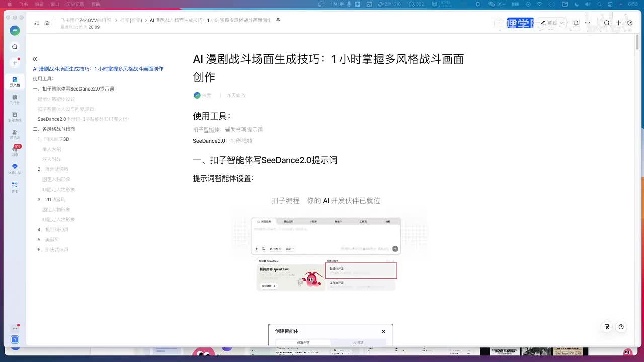Click the outline document title link

pyautogui.click(x=98, y=69)
